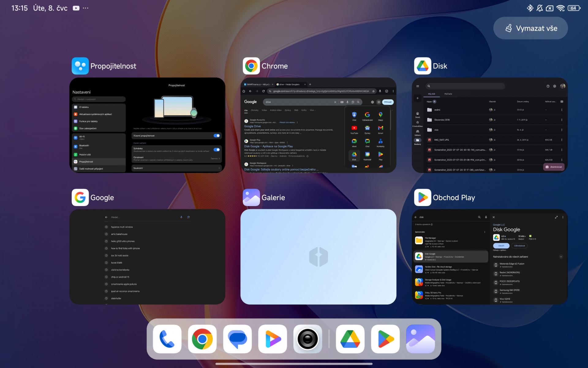Viewport: 588px width, 368px height.
Task: Select Videa tab in Google results
Action: pyautogui.click(x=264, y=110)
